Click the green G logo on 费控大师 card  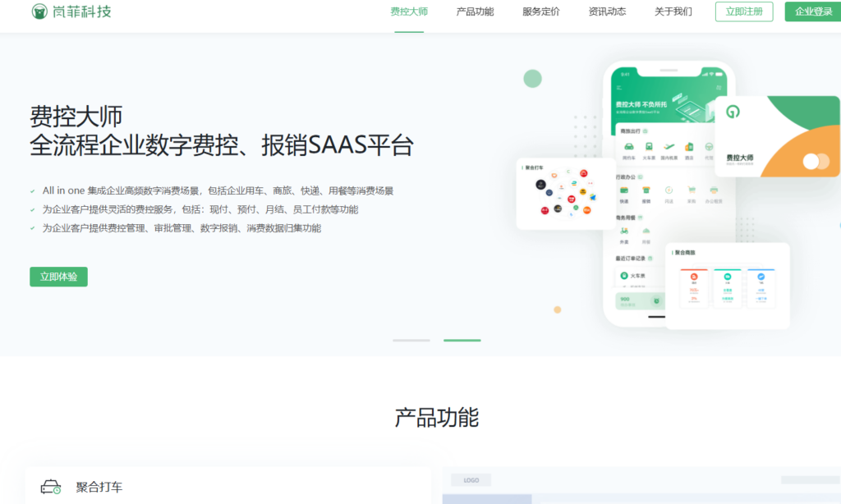pyautogui.click(x=733, y=111)
